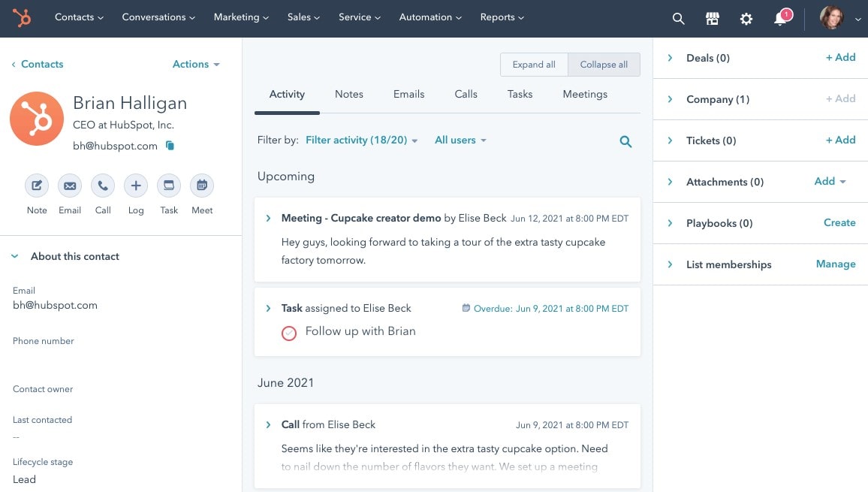Click the Lifecycle stage Lead value
The image size is (868, 492).
24,480
